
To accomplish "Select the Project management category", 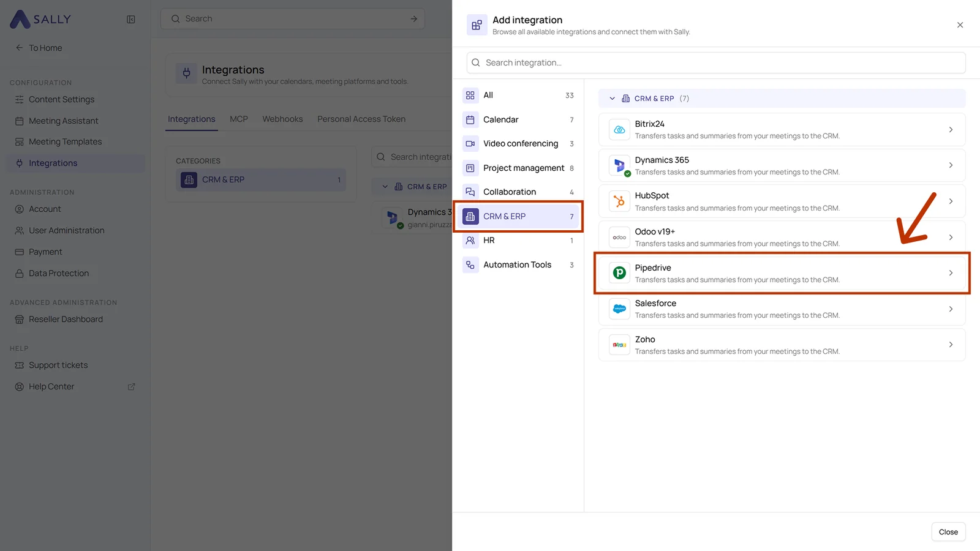I will 518,168.
